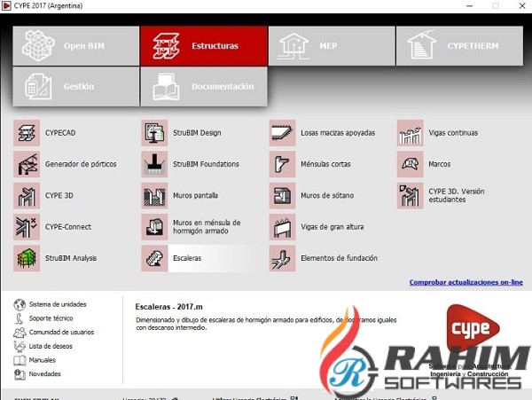Screen dimensions: 532x400
Task: Select the Escaleras highlighted label
Action: click(x=187, y=258)
